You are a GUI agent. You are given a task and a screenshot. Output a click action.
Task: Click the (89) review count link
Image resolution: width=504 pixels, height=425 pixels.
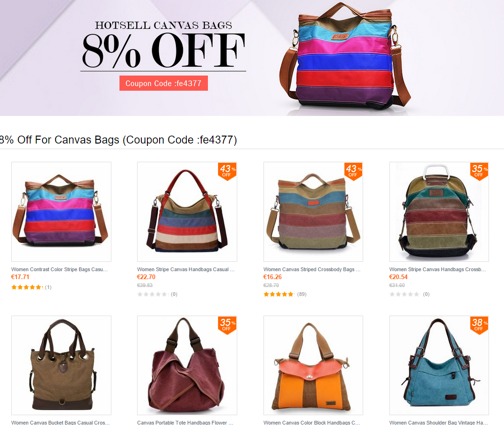(x=302, y=294)
